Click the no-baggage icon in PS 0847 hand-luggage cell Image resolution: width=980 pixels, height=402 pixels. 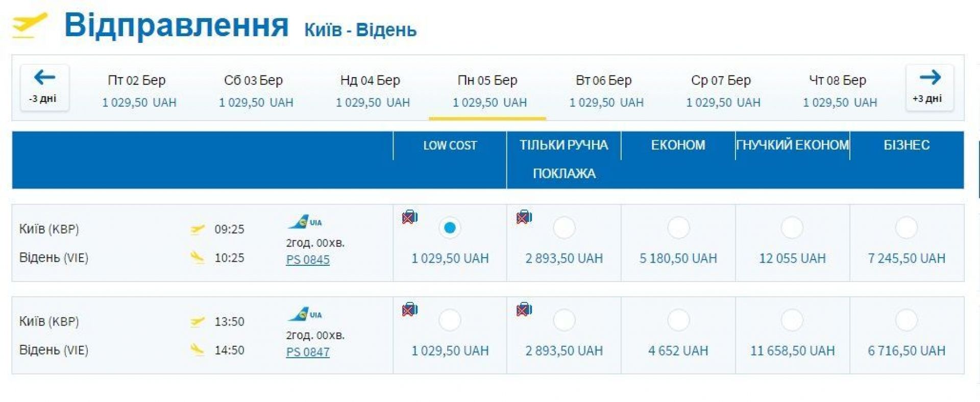(524, 310)
